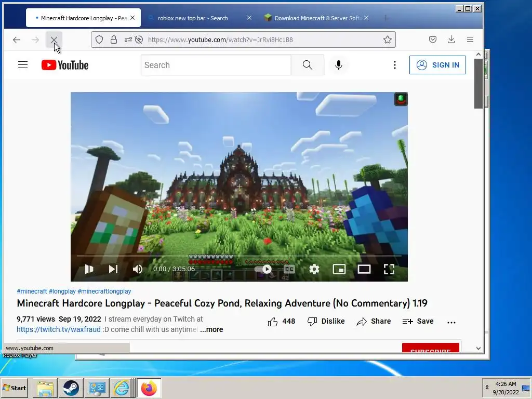The image size is (532, 399).
Task: Click the #minecraftlongplay hashtag
Action: (104, 291)
